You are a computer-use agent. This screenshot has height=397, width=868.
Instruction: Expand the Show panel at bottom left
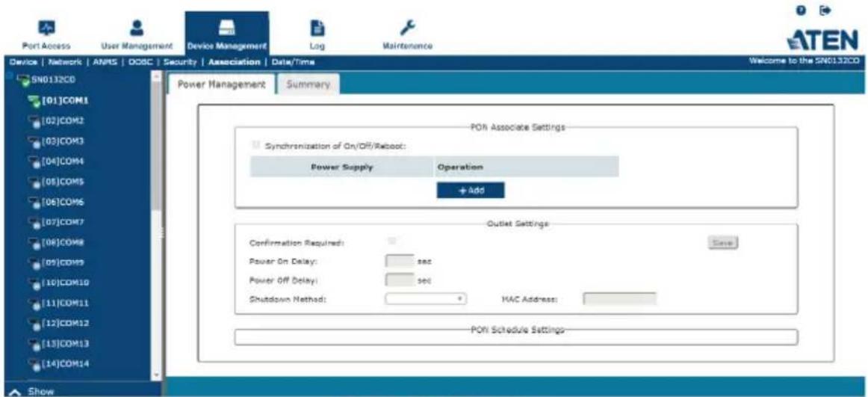point(31,392)
